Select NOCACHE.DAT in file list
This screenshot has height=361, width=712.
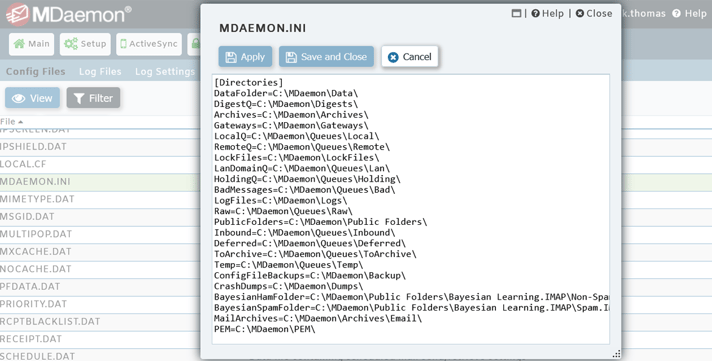click(35, 269)
